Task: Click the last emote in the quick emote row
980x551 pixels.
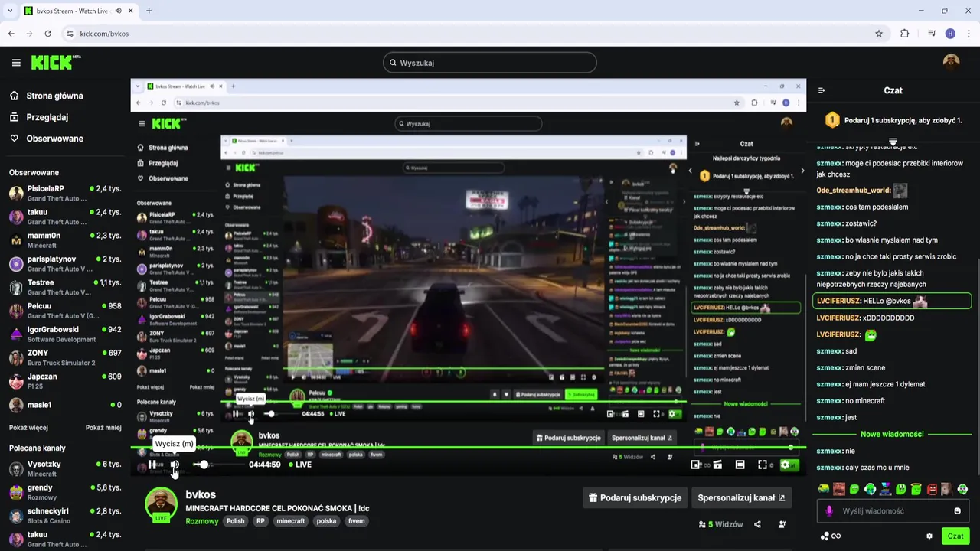Action: [x=962, y=489]
